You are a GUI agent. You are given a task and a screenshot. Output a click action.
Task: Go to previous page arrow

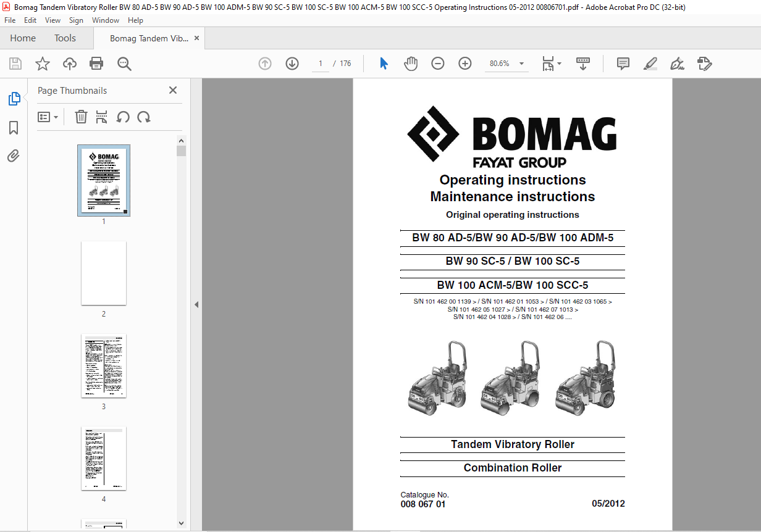[x=265, y=64]
